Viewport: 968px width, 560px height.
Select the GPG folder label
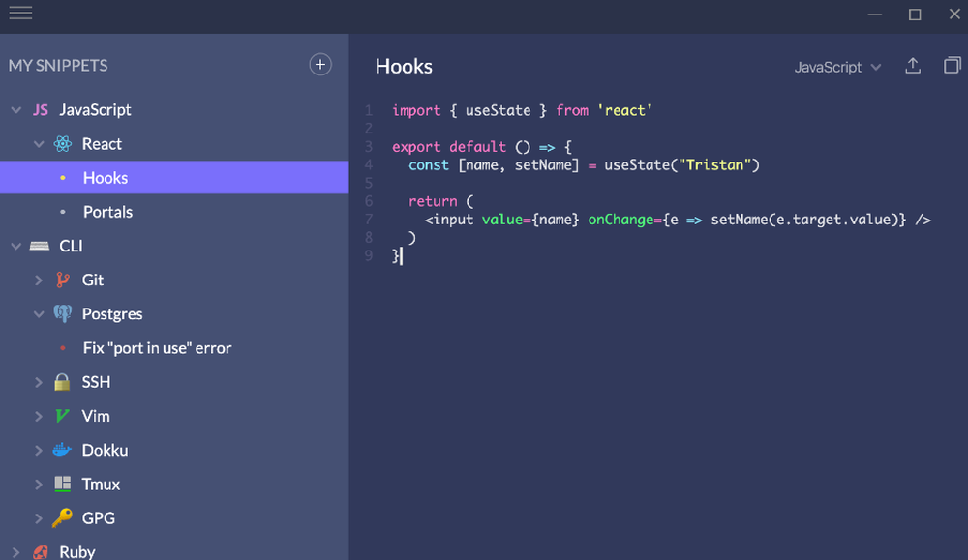(99, 518)
